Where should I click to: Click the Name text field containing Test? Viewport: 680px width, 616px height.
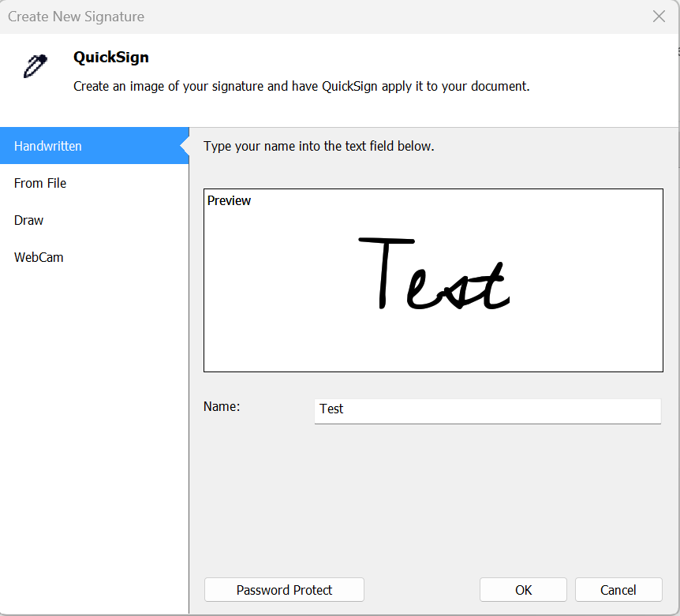coord(488,411)
